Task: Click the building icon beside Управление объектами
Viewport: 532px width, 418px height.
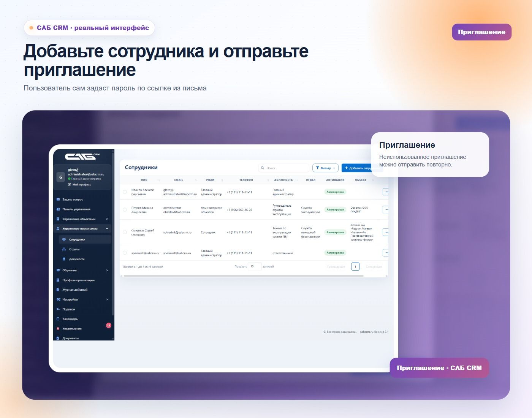Action: click(58, 219)
